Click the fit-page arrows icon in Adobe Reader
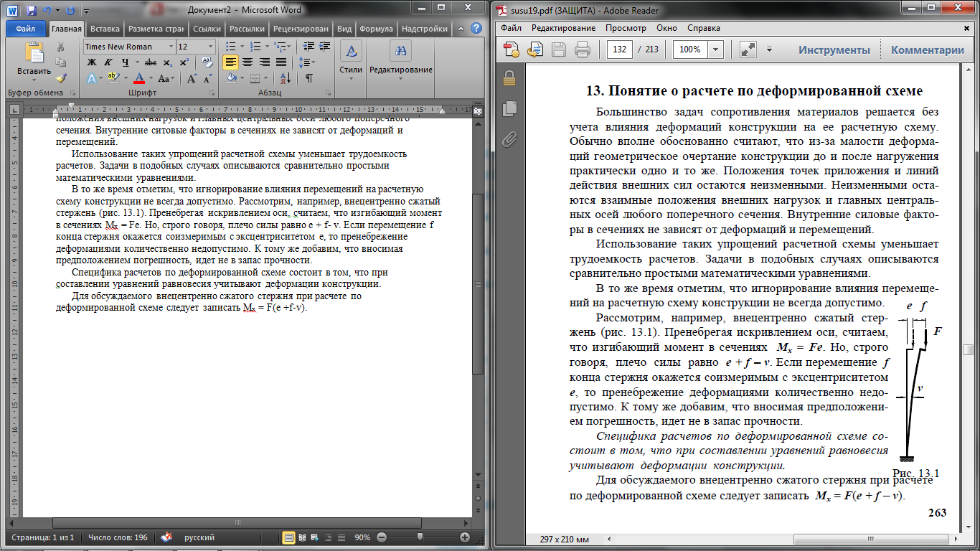The image size is (980, 551). (748, 50)
